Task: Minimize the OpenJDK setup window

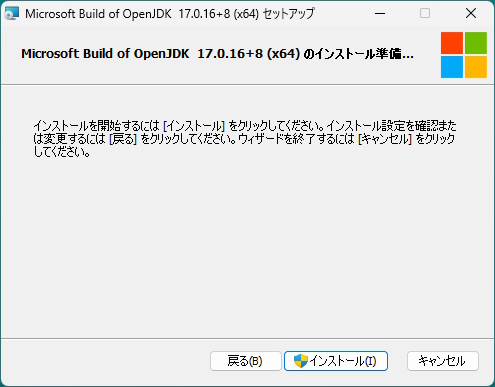Action: [x=380, y=14]
